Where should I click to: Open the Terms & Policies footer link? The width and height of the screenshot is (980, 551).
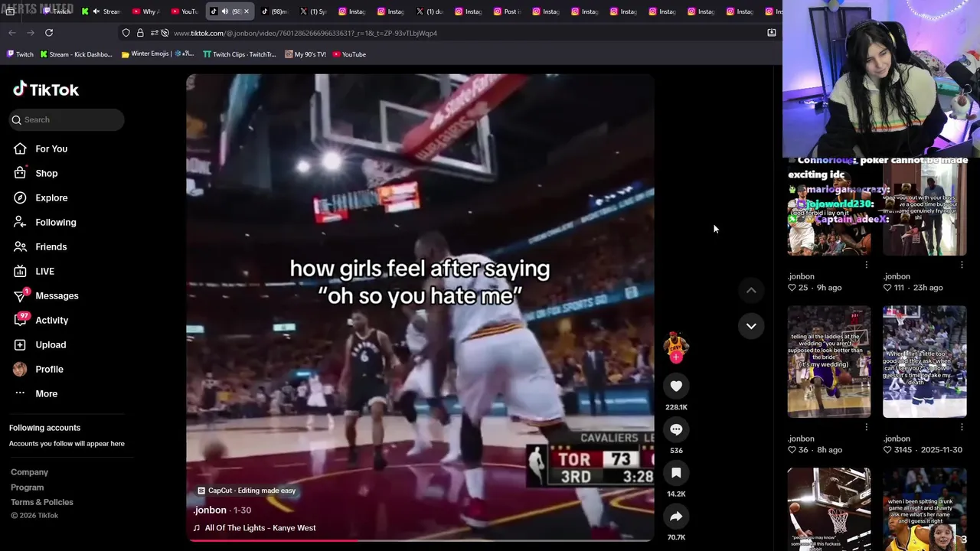click(x=42, y=502)
